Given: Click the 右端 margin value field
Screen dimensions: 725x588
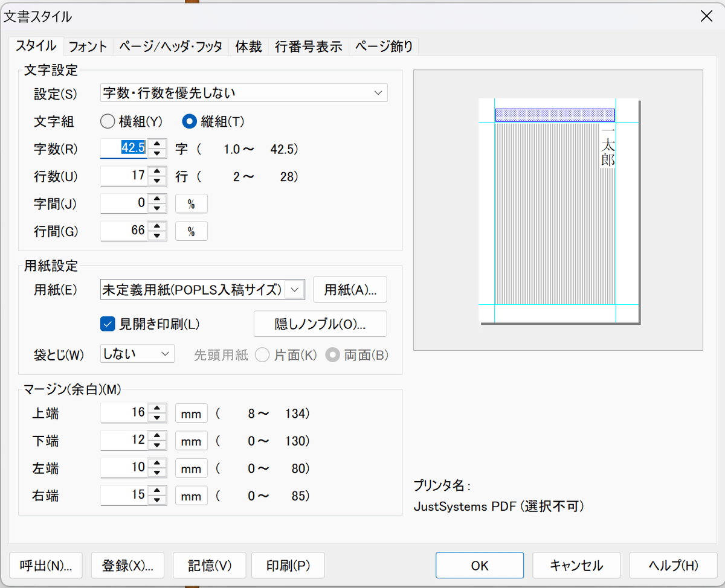Looking at the screenshot, I should pyautogui.click(x=123, y=496).
